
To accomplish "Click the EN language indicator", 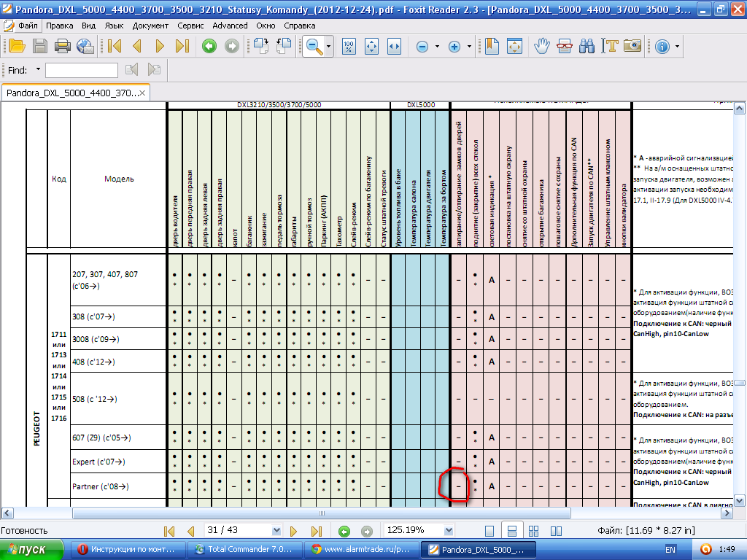I will 670,550.
